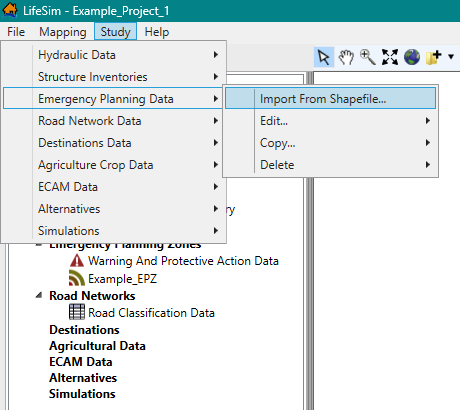This screenshot has height=410, width=460.
Task: Select Road Classification Data item
Action: click(151, 313)
